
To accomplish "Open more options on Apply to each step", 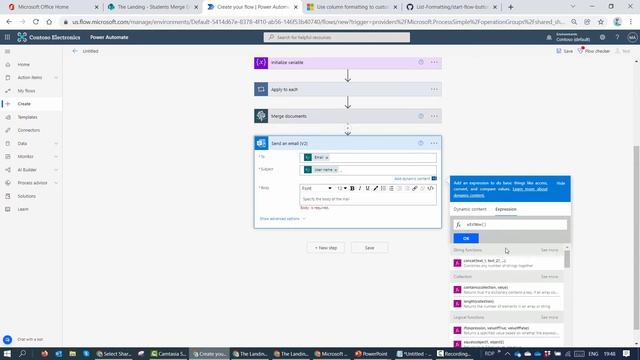I will pyautogui.click(x=434, y=89).
